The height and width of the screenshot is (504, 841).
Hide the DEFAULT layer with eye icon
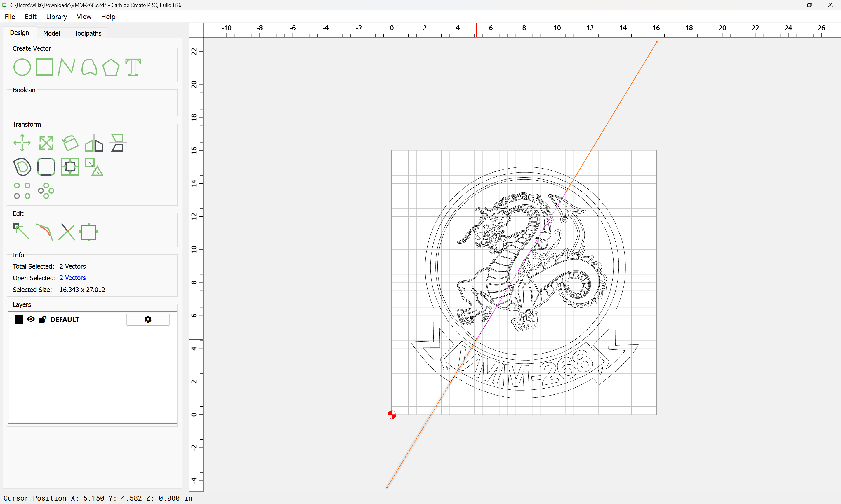coord(31,319)
